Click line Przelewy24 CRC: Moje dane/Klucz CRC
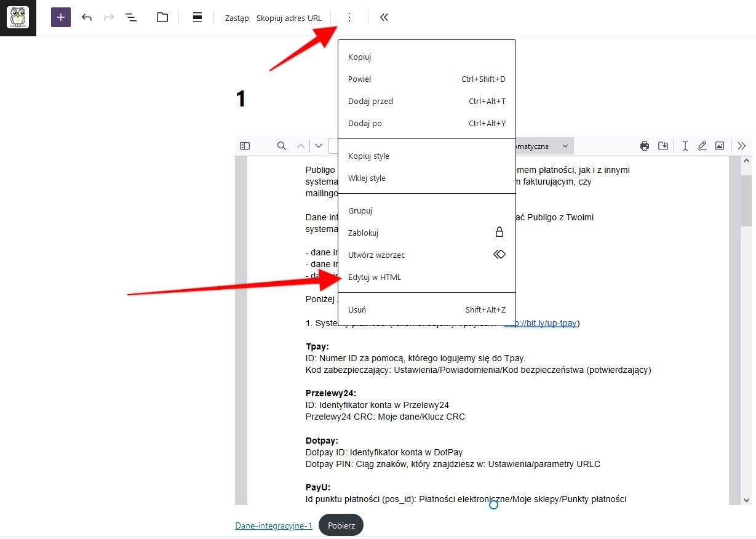 pyautogui.click(x=385, y=417)
